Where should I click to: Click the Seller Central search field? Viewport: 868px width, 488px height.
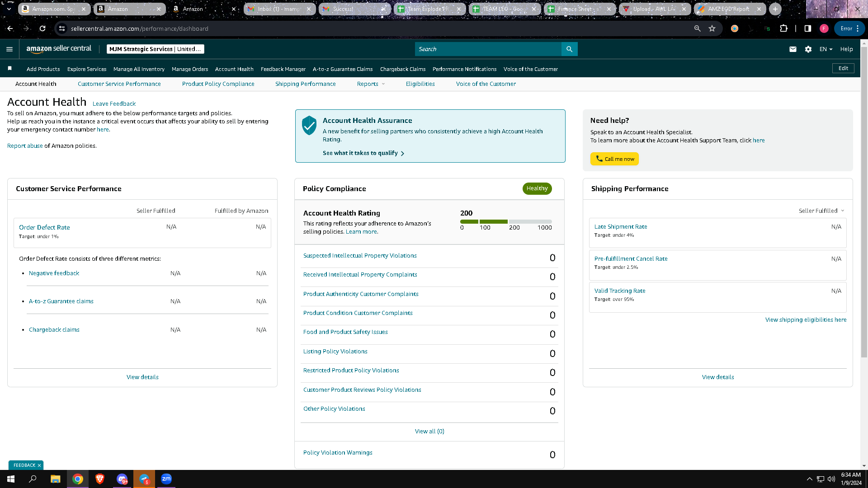[488, 49]
